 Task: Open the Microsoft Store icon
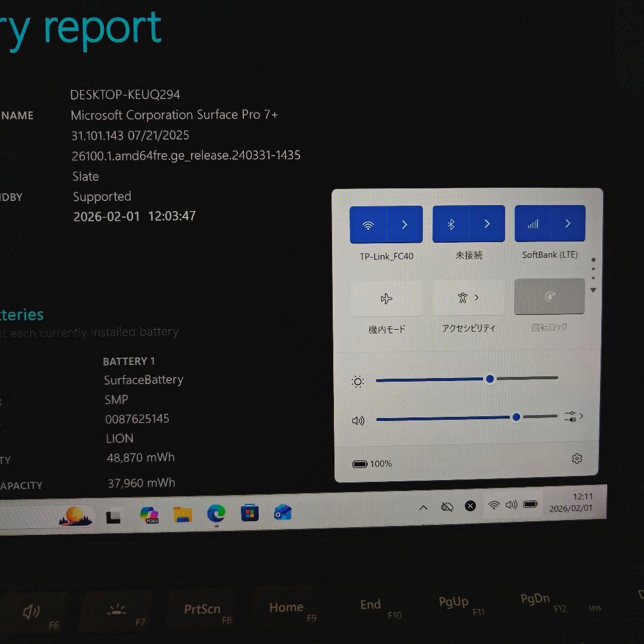tap(249, 513)
